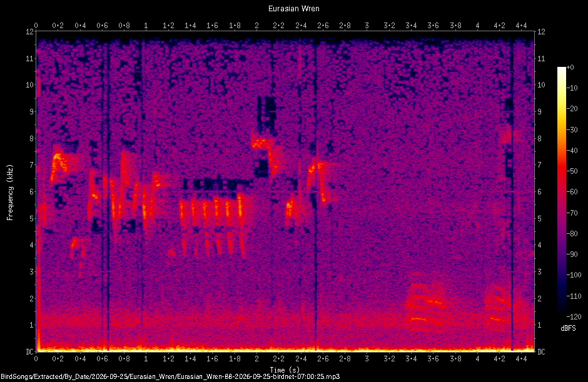Click the "-80" color scale label

[572, 234]
